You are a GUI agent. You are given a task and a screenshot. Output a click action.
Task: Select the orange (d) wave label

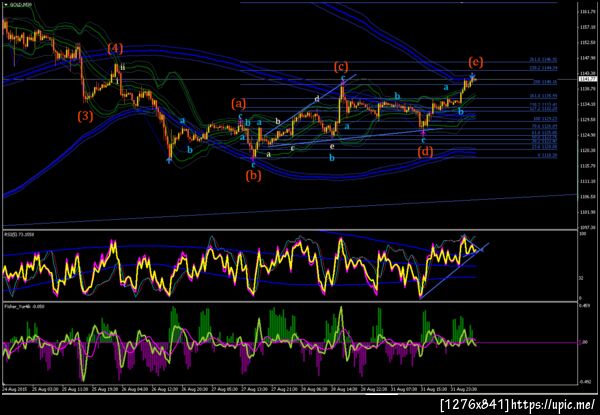(x=425, y=152)
